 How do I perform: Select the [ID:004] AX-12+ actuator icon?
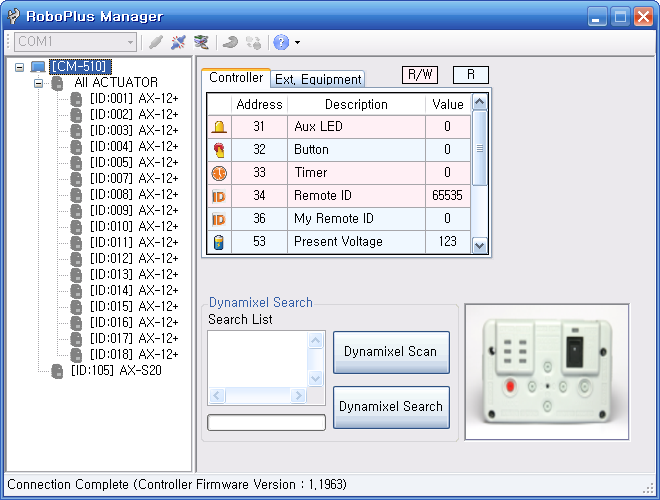click(x=76, y=147)
